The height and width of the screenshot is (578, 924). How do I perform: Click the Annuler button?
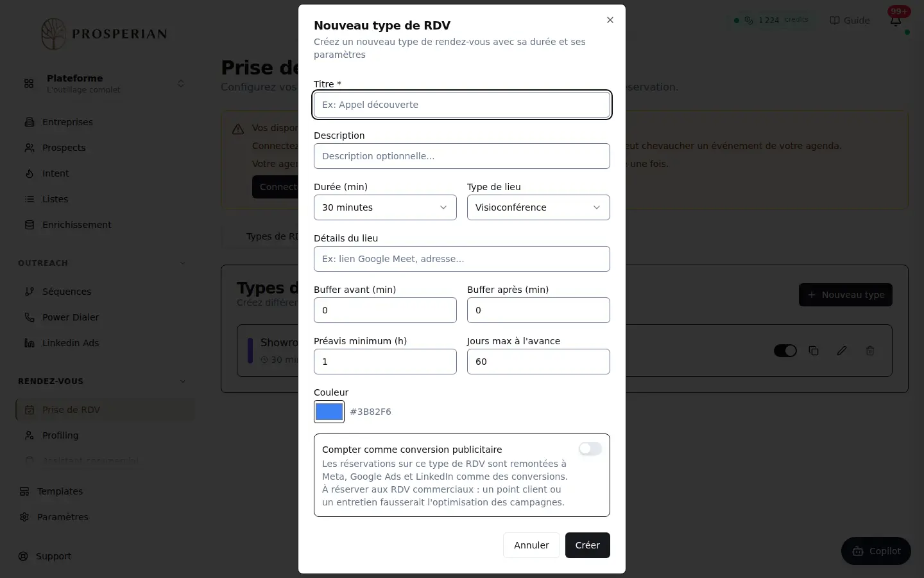tap(531, 545)
